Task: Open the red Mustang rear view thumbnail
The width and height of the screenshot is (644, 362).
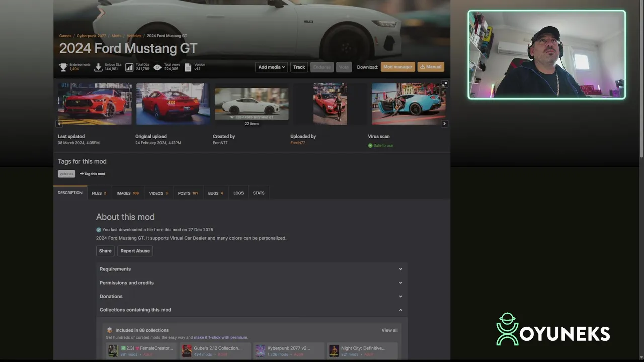Action: click(x=173, y=104)
